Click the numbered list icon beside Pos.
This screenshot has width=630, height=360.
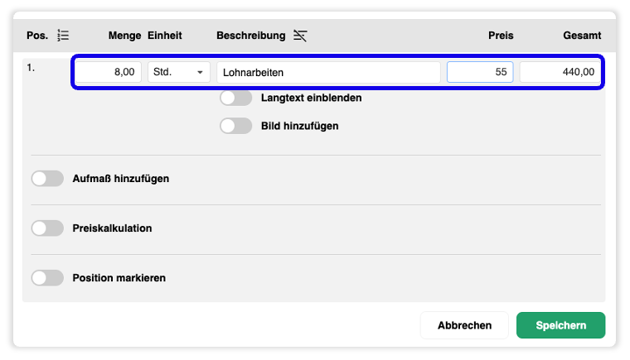[63, 35]
